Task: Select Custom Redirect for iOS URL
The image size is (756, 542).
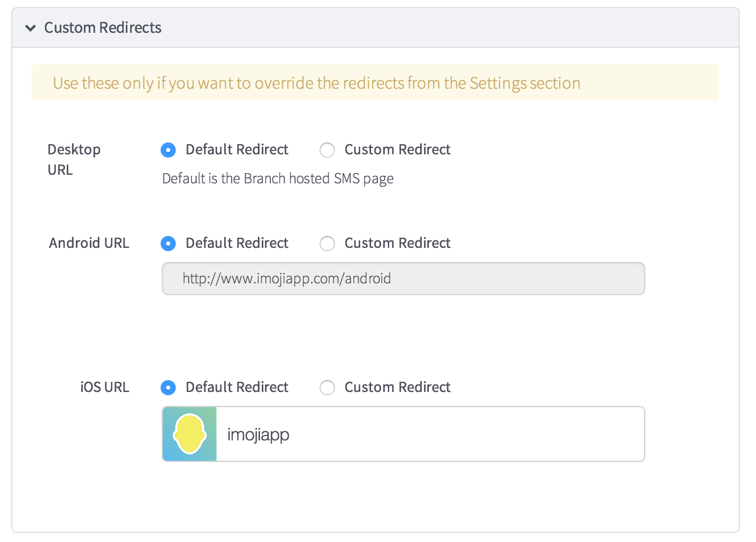Action: pyautogui.click(x=327, y=388)
